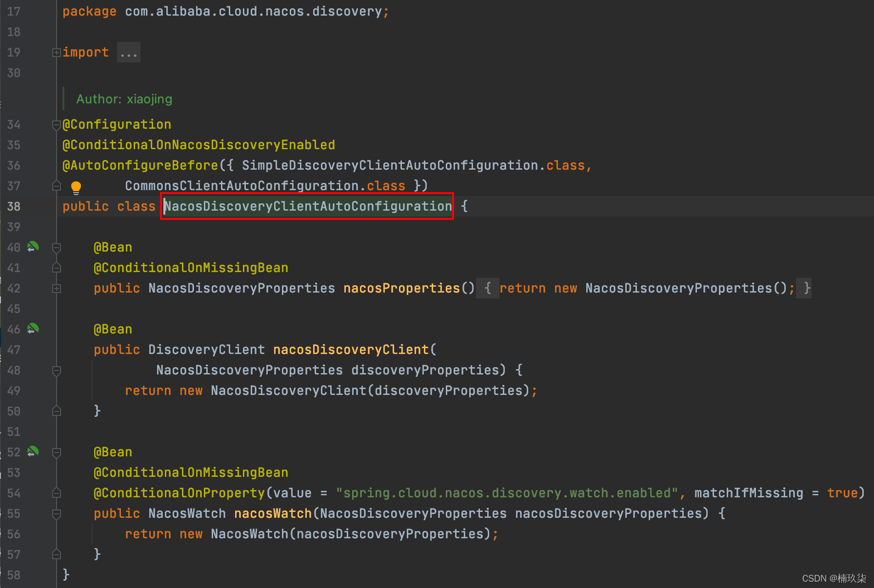Screen dimensions: 874x588
Task: Collapse the nacosWatch method at line 55
Action: tap(57, 514)
